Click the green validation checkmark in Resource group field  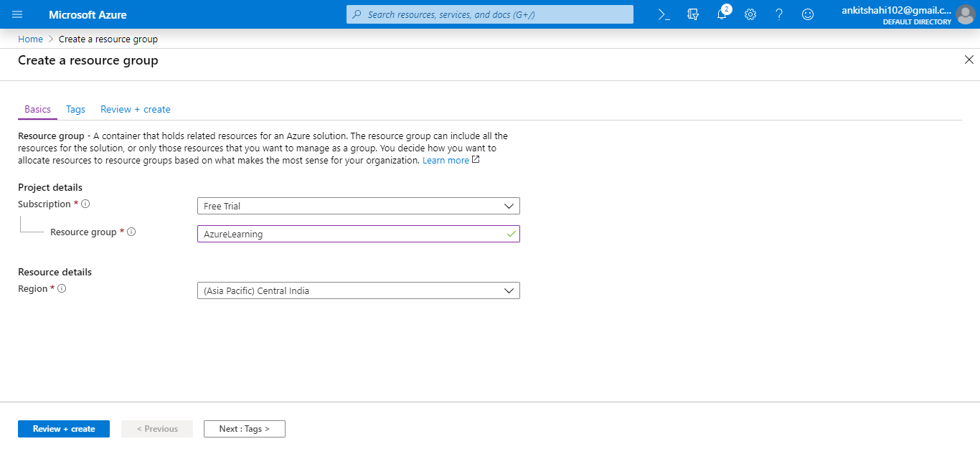511,234
